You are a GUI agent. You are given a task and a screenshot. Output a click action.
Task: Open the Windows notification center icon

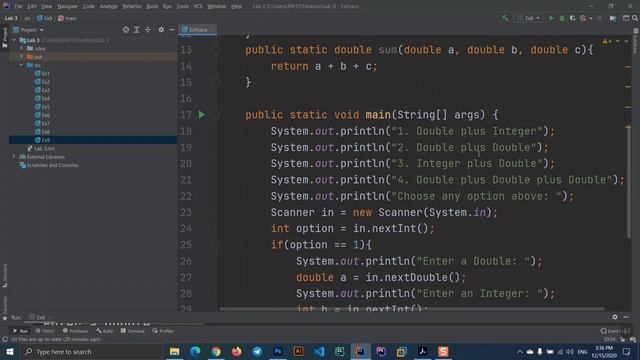point(627,351)
